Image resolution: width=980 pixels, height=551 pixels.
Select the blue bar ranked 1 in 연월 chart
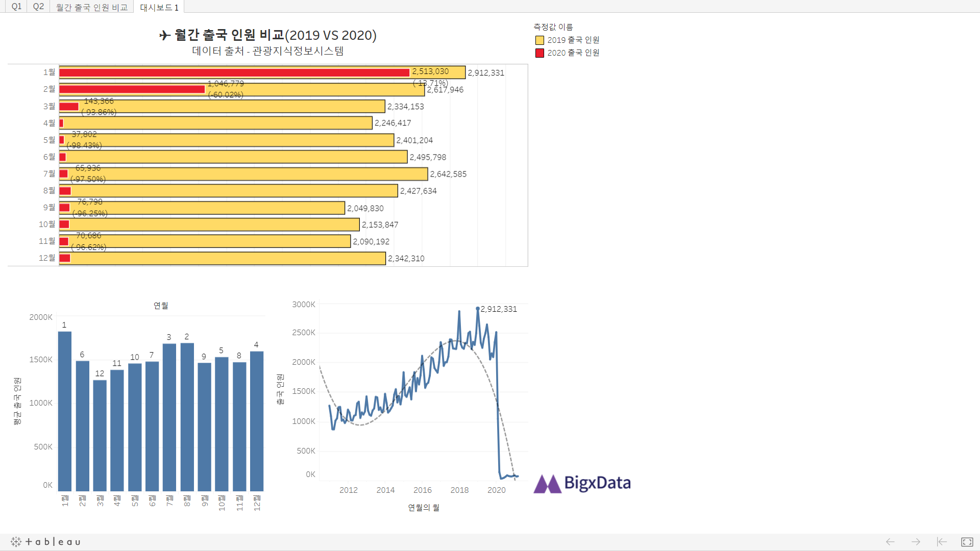(65, 411)
